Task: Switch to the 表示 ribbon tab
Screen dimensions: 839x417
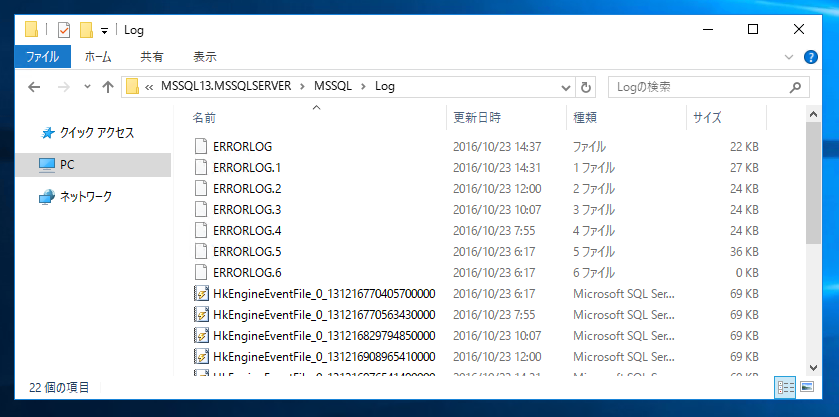Action: click(x=205, y=57)
